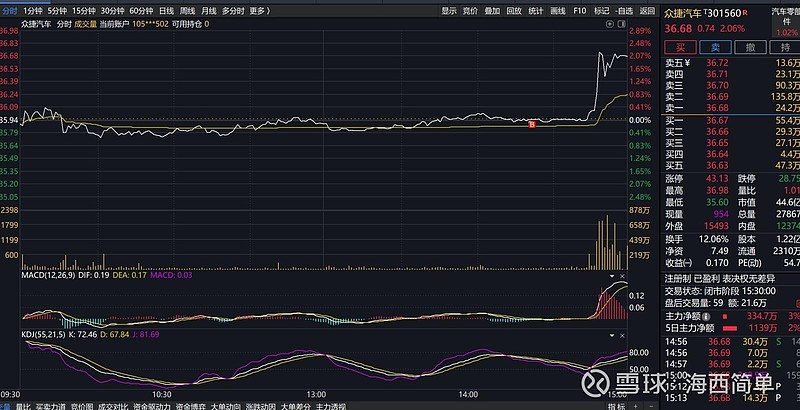Close the MACD indicator panel
Image resolution: width=800 pixels, height=410 pixels.
point(622,276)
